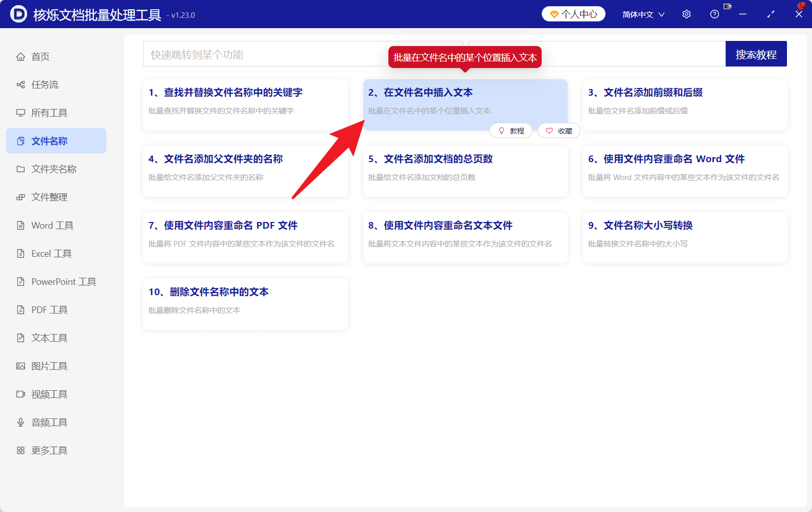The height and width of the screenshot is (512, 812).
Task: Click the image icon beside 图片工具
Action: [x=20, y=366]
